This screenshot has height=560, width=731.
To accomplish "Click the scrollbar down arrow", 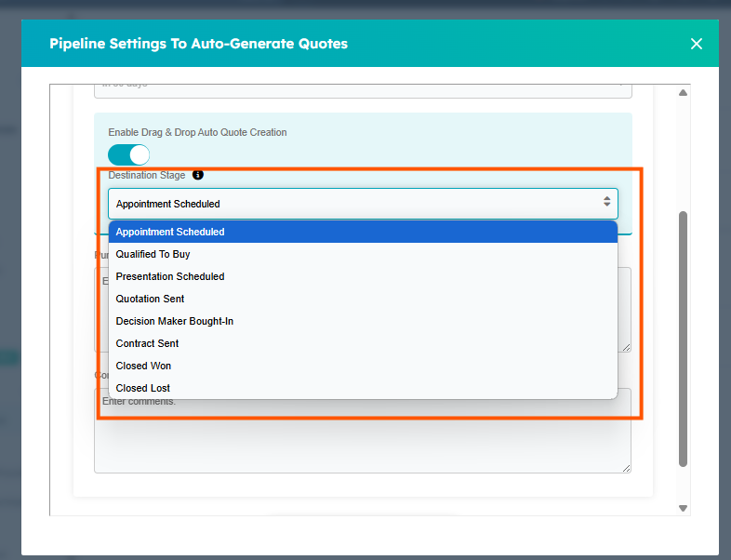I will point(684,508).
